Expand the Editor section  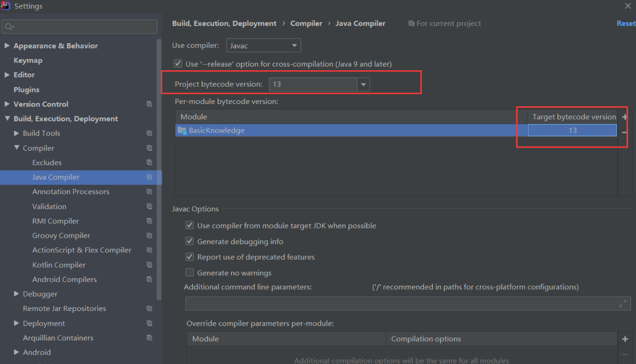coord(7,75)
